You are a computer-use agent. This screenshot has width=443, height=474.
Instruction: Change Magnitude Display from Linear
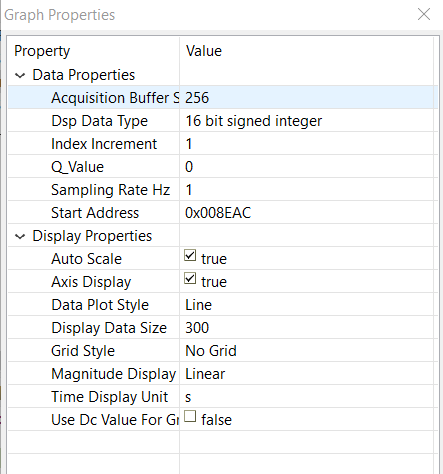pyautogui.click(x=308, y=374)
